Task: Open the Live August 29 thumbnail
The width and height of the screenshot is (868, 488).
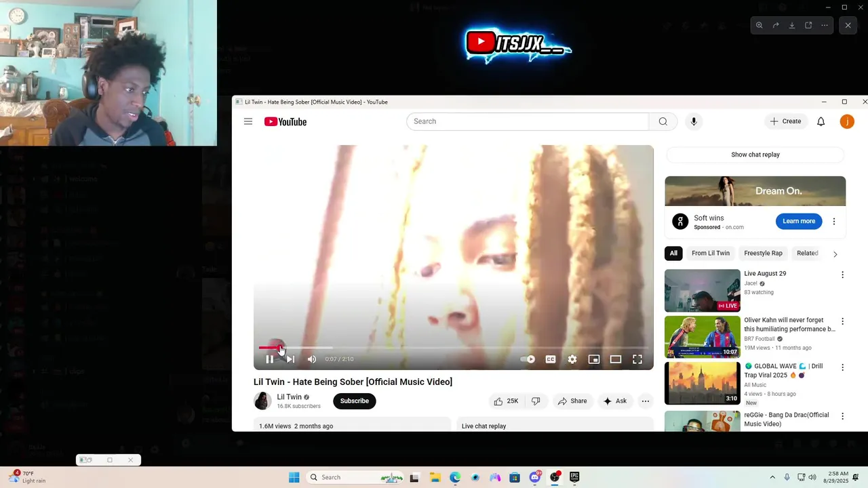Action: point(703,291)
